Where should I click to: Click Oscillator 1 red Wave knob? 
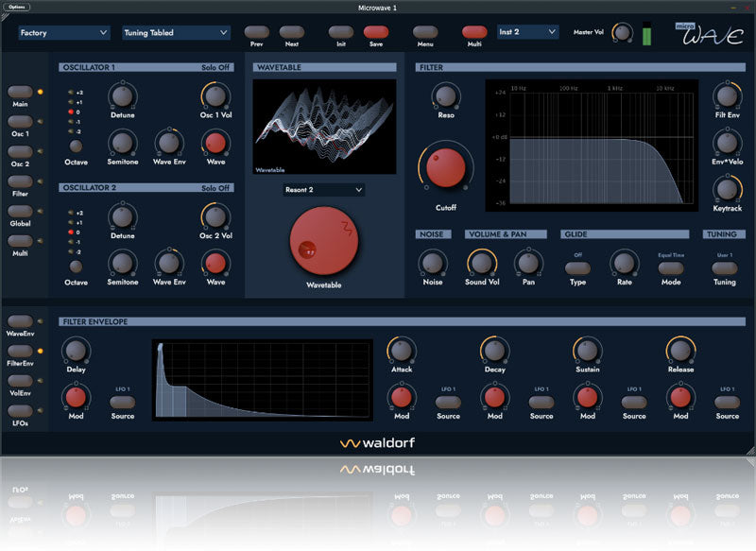[215, 143]
